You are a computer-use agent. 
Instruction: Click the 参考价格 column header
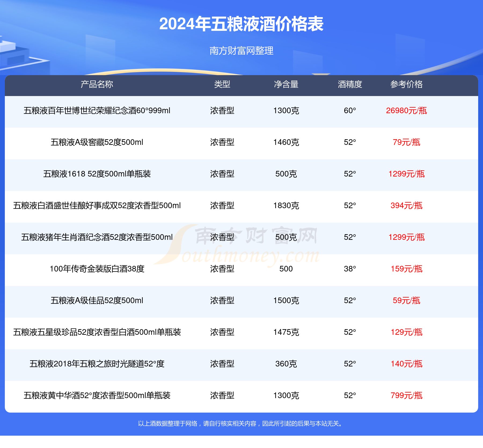click(x=407, y=84)
